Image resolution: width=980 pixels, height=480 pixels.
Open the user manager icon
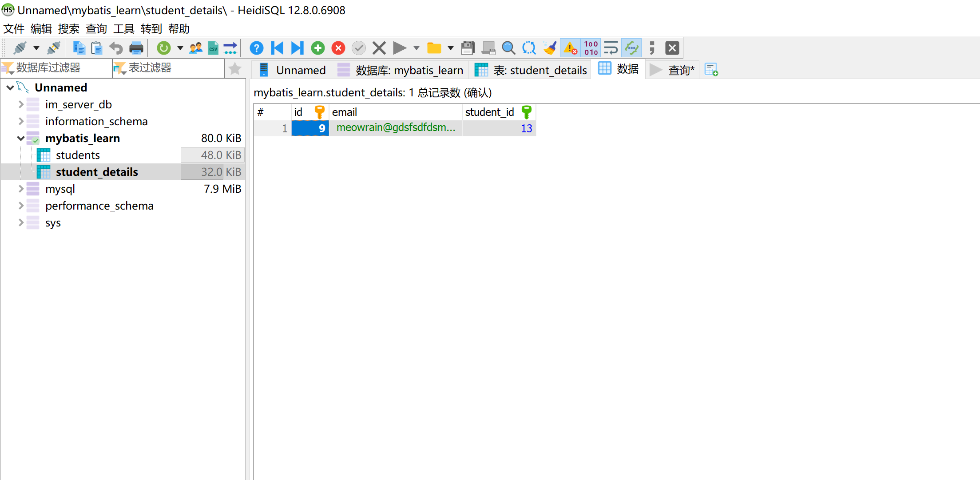pos(195,48)
